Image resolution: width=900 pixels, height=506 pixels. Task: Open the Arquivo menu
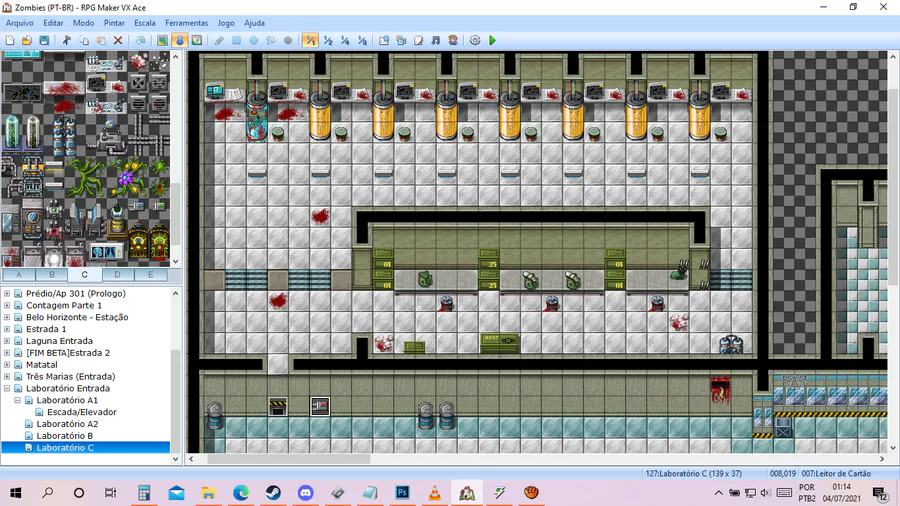point(20,23)
